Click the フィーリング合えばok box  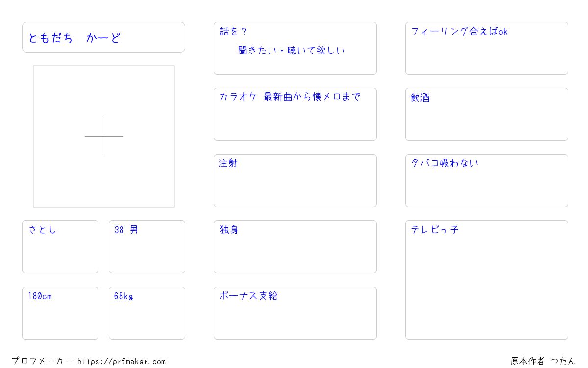point(487,48)
